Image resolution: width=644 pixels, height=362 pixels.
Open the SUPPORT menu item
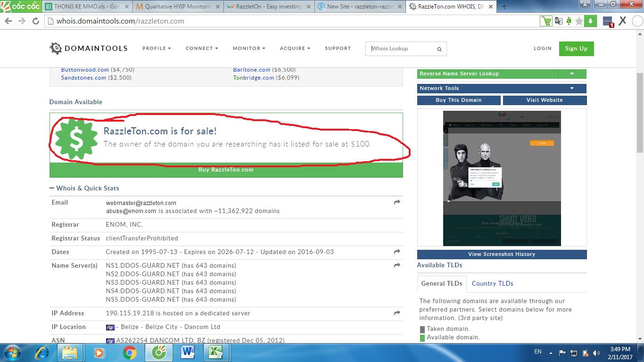[338, 49]
